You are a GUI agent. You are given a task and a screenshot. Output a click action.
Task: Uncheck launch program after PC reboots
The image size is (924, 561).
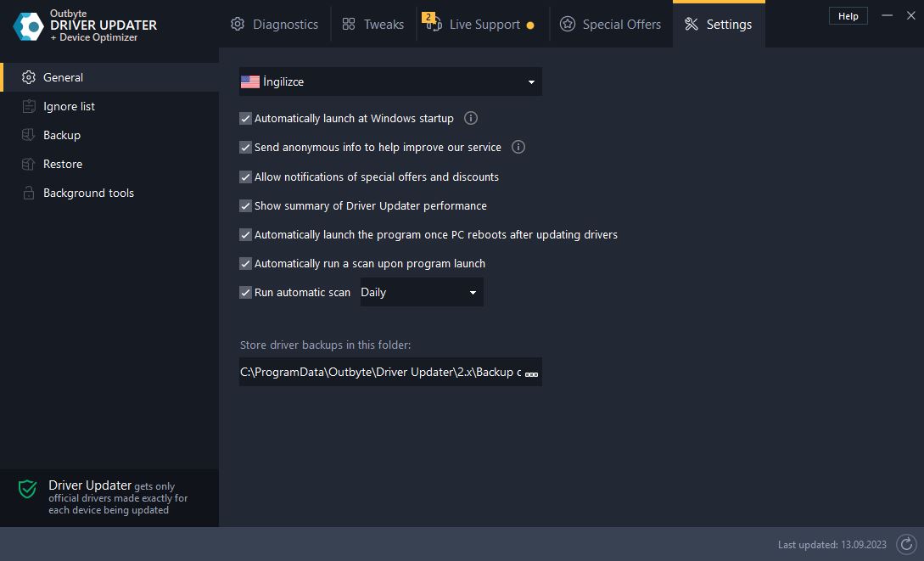click(246, 234)
